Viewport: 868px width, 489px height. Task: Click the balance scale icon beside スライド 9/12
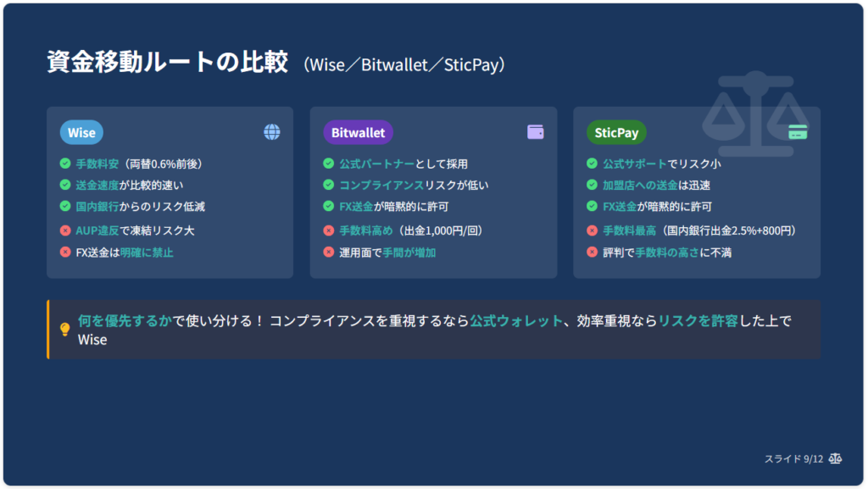[835, 458]
